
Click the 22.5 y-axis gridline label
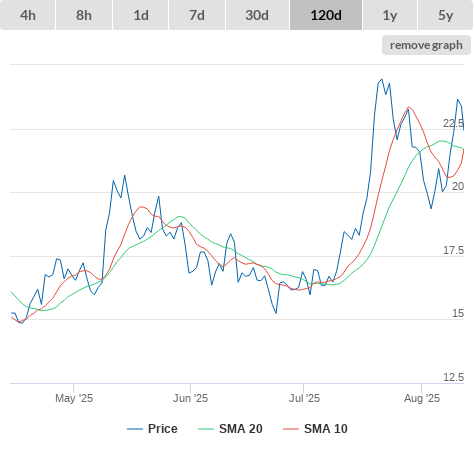(x=453, y=123)
